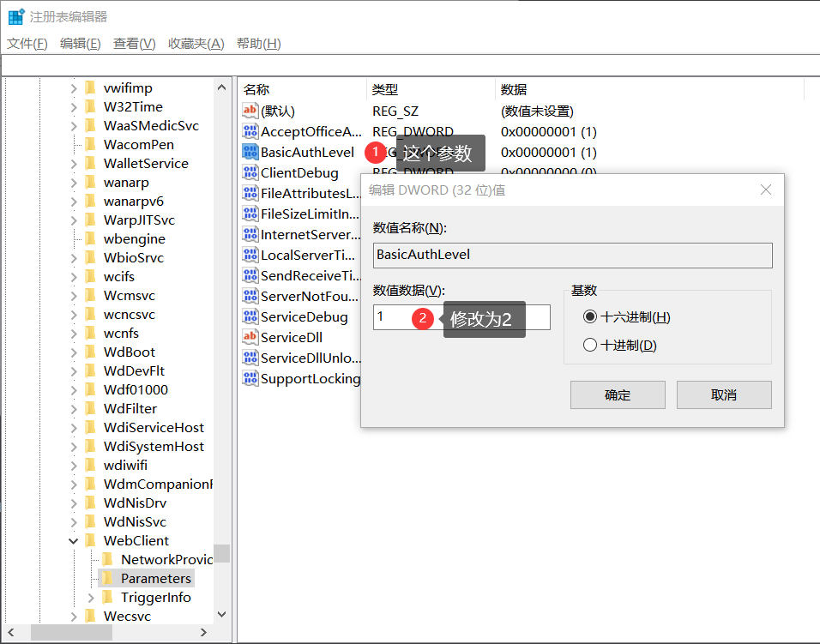The image size is (820, 644).
Task: Click the (默认) default value icon
Action: [250, 111]
